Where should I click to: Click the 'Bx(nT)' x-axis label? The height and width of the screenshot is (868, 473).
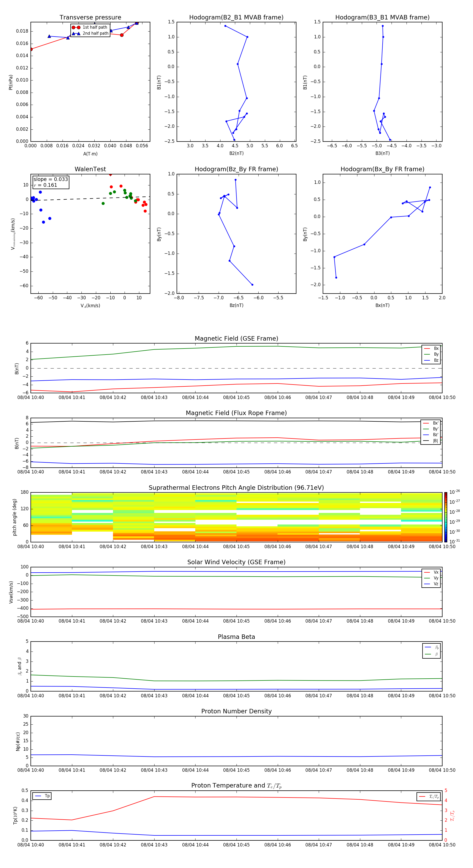pyautogui.click(x=382, y=305)
